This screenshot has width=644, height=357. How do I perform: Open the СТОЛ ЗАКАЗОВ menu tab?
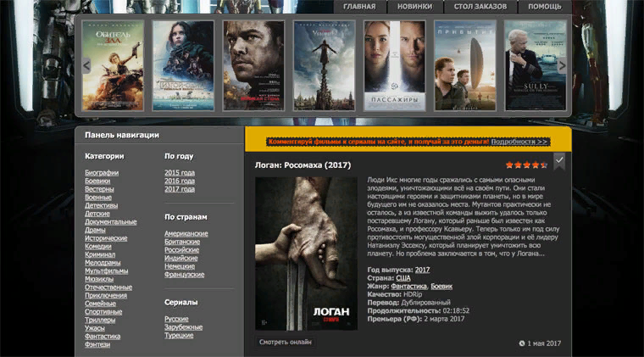pyautogui.click(x=480, y=7)
